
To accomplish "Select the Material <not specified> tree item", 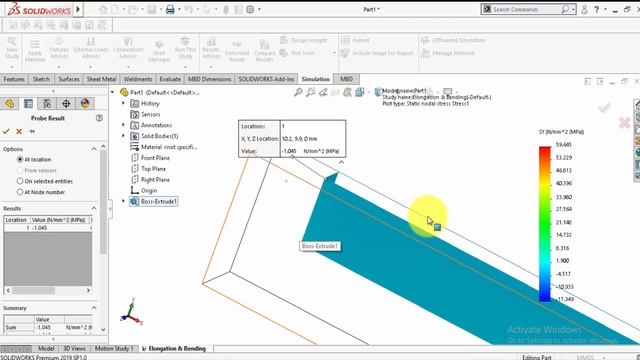I will [163, 147].
